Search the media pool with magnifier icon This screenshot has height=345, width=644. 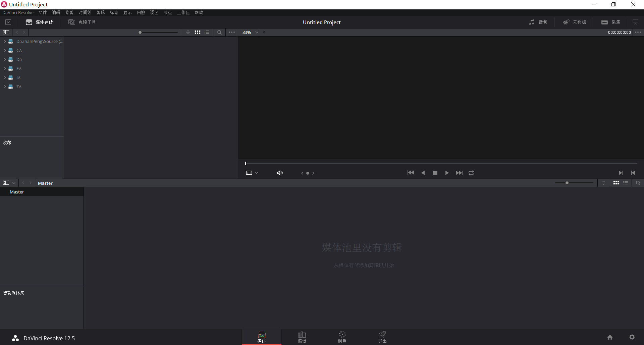[x=638, y=183]
